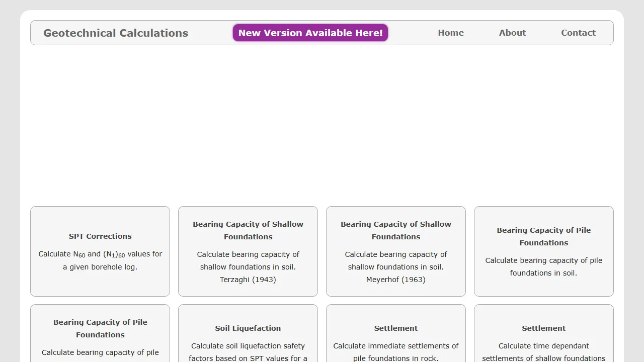The width and height of the screenshot is (644, 362).
Task: Click the pile foundations in soil description text
Action: (544, 266)
